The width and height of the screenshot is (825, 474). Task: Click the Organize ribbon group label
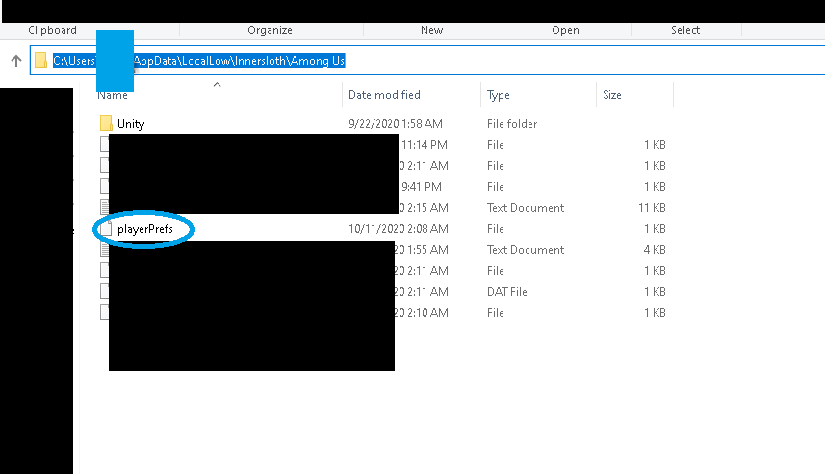click(270, 30)
